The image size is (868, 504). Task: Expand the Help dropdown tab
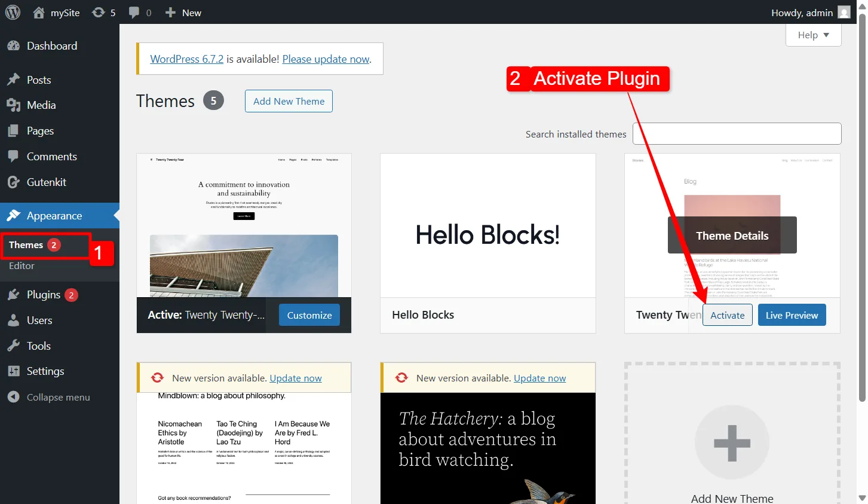(x=813, y=35)
